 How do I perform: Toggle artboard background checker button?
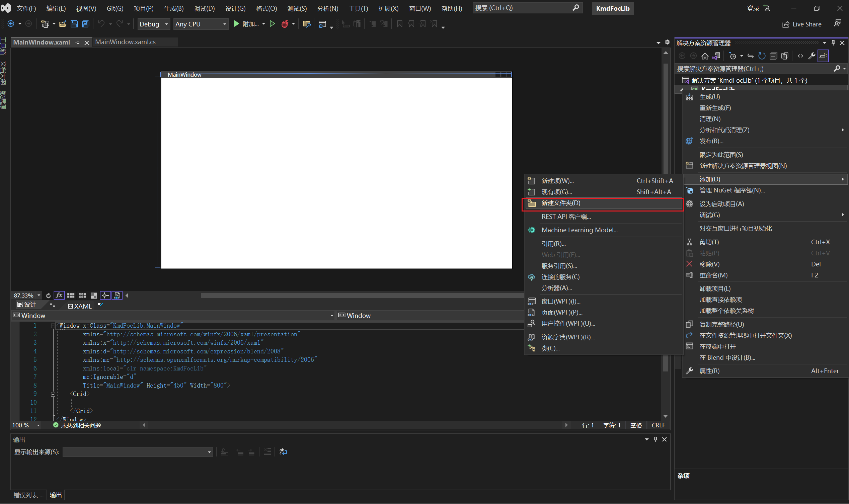(94, 296)
